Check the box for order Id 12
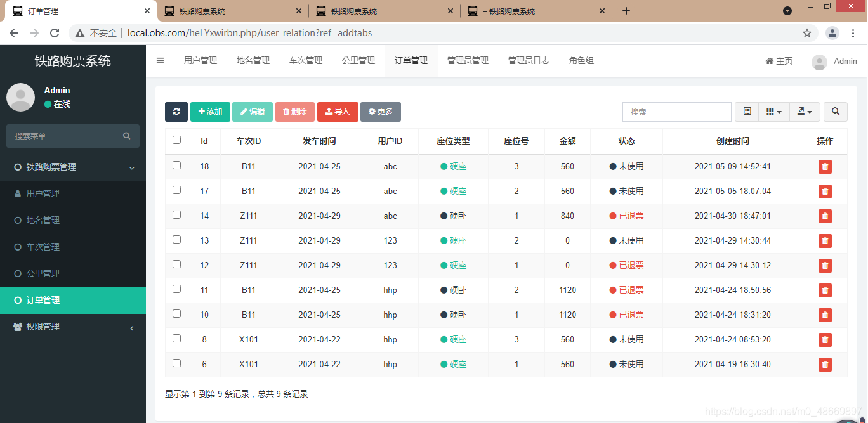Image resolution: width=868 pixels, height=423 pixels. 176,264
